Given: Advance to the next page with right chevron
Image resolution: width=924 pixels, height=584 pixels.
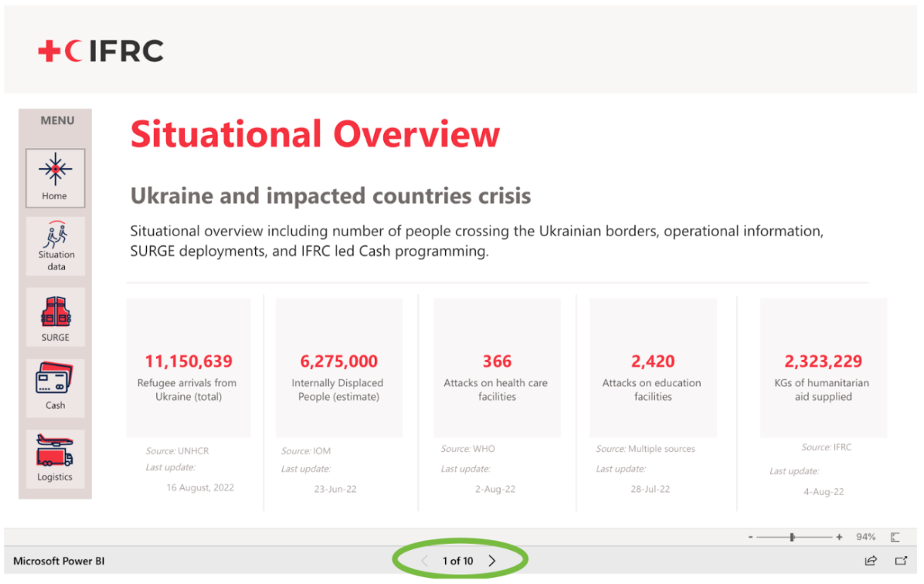Looking at the screenshot, I should (493, 561).
